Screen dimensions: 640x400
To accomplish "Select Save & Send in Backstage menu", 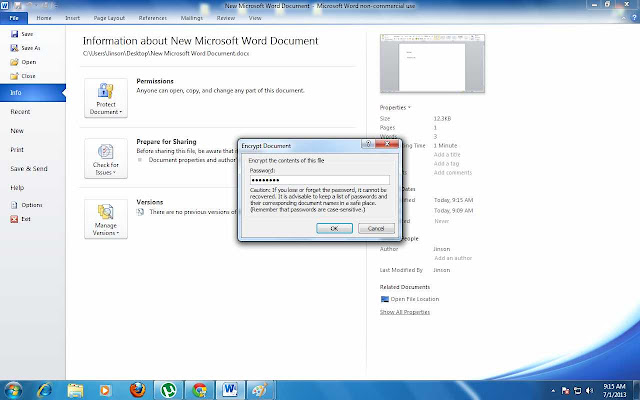I will click(x=29, y=169).
